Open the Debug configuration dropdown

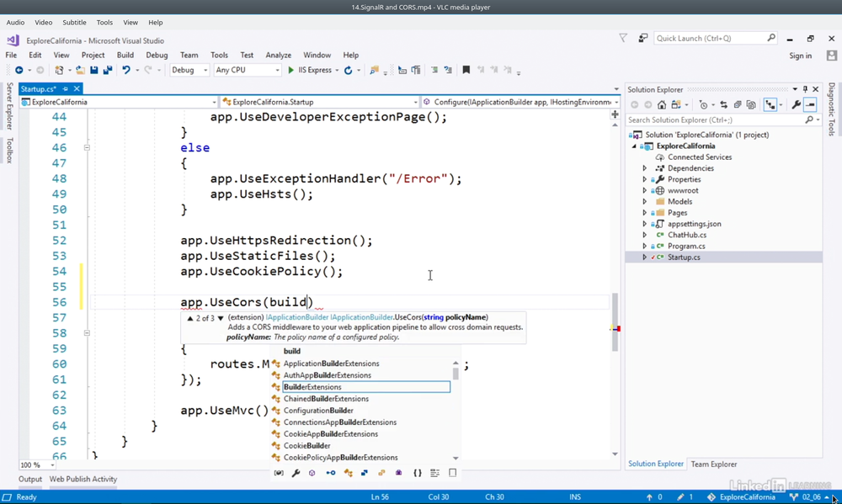click(189, 71)
